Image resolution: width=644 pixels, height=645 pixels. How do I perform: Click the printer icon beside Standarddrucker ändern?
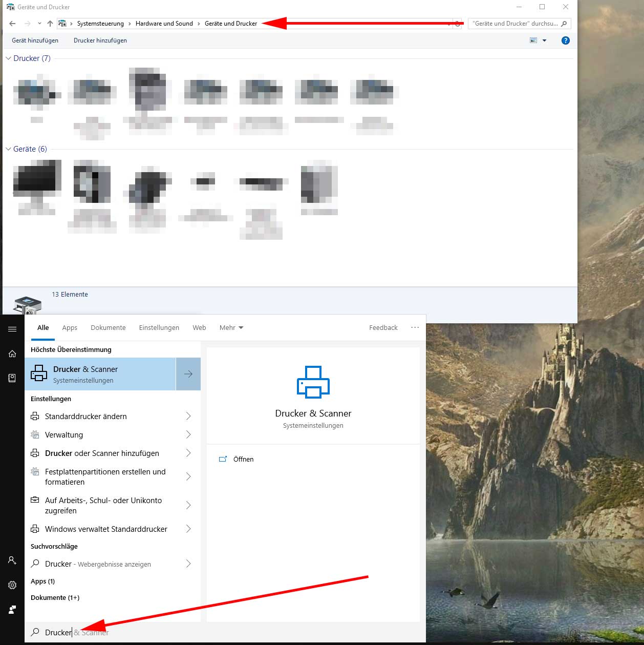[x=35, y=417]
